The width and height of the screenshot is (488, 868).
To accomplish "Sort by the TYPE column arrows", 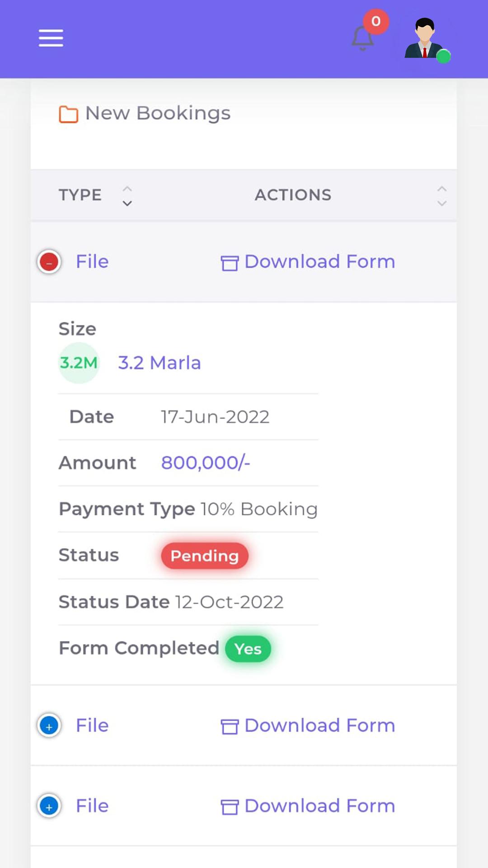I will pos(127,196).
